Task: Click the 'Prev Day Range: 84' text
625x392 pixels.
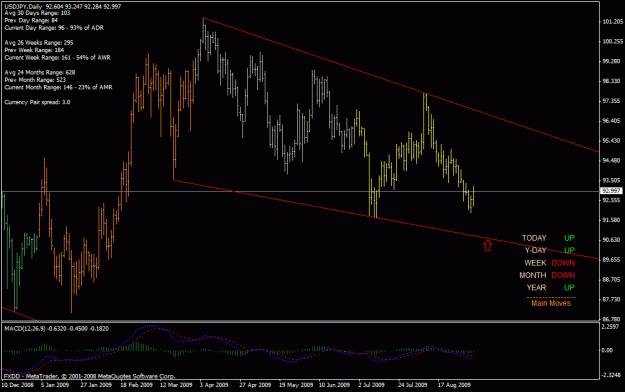Action: pos(31,20)
